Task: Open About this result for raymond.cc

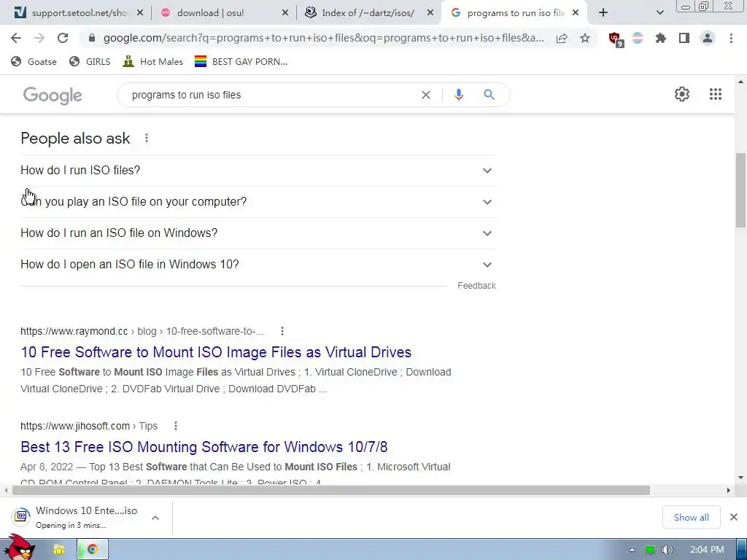Action: click(x=282, y=331)
